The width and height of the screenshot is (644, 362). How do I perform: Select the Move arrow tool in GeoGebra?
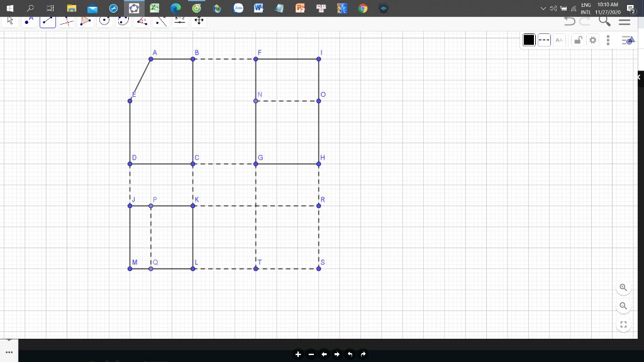pyautogui.click(x=10, y=21)
